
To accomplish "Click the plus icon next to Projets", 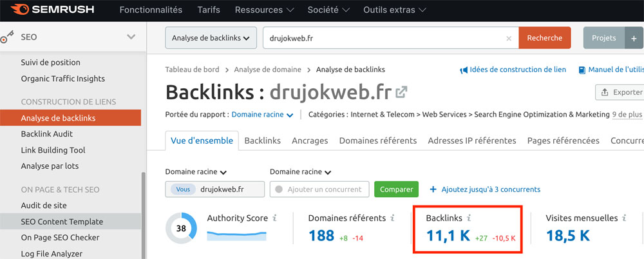I will [634, 38].
